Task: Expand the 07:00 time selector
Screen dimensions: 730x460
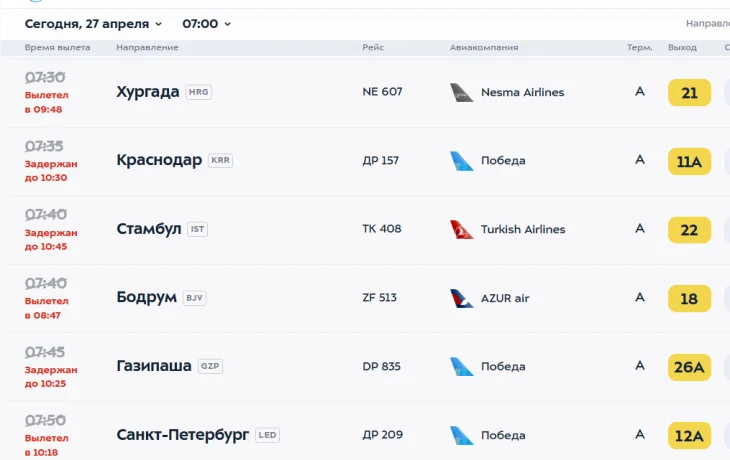Action: 206,23
